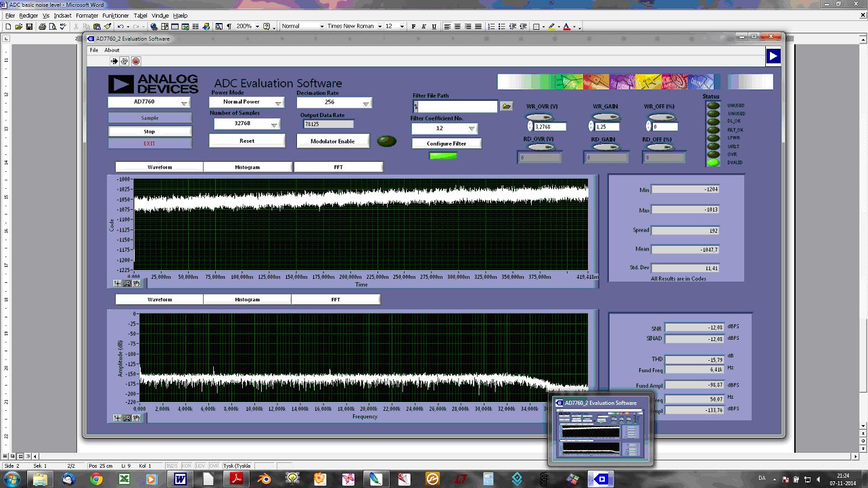This screenshot has width=868, height=488.
Task: Toggle the Modulator Enable LED indicator
Action: tap(386, 141)
